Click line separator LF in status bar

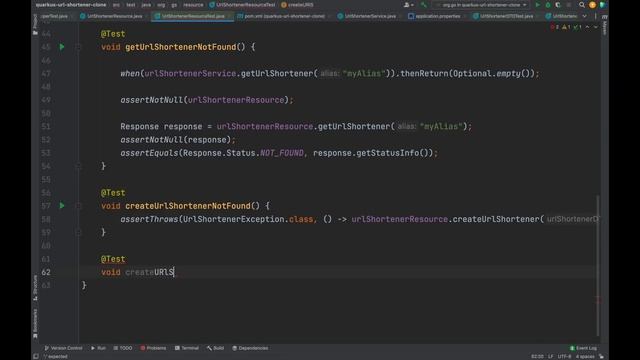click(551, 356)
